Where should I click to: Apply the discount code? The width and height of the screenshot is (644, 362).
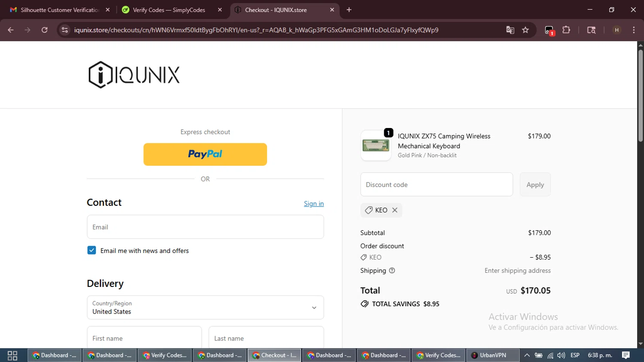(535, 185)
